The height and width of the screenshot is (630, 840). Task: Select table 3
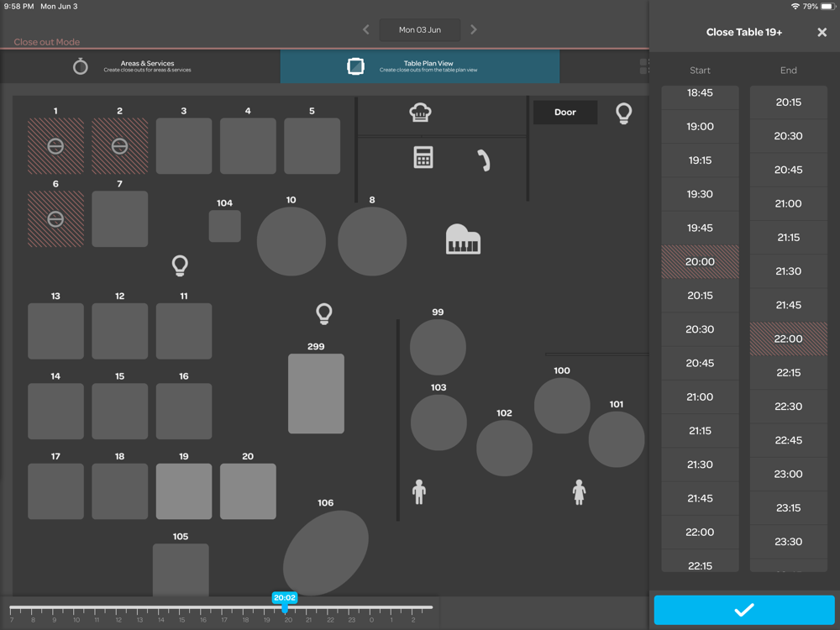(184, 146)
